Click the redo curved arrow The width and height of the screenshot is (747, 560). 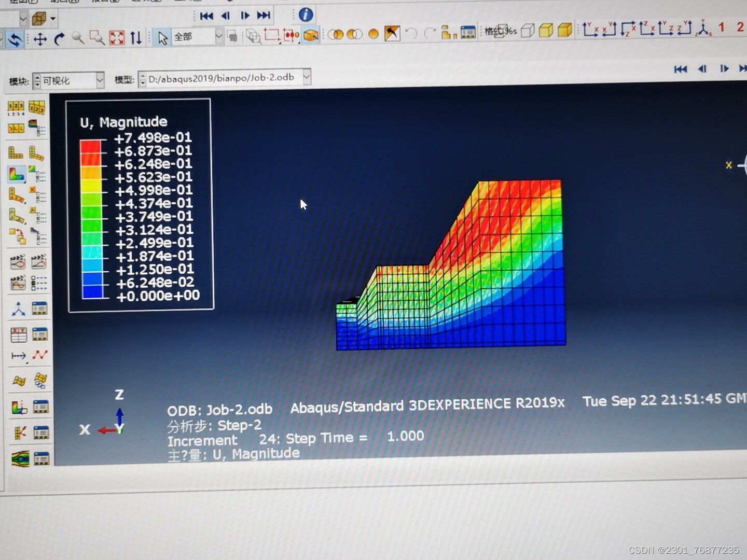click(430, 33)
